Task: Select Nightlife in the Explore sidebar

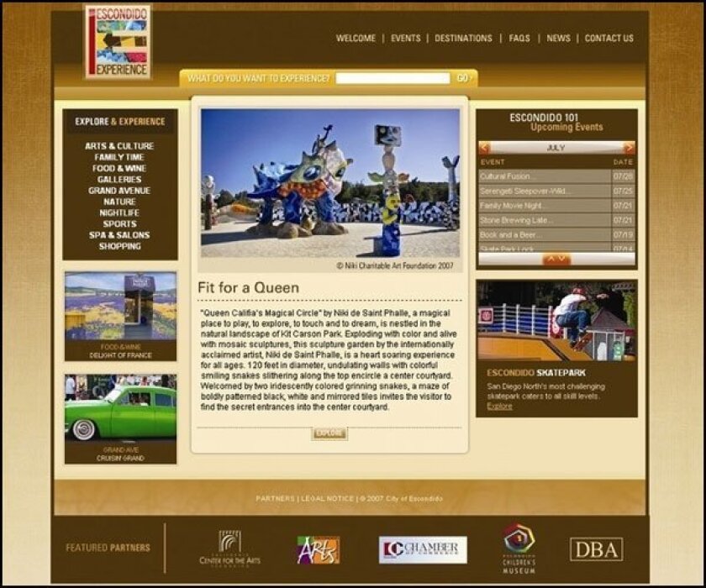Action: tap(119, 213)
